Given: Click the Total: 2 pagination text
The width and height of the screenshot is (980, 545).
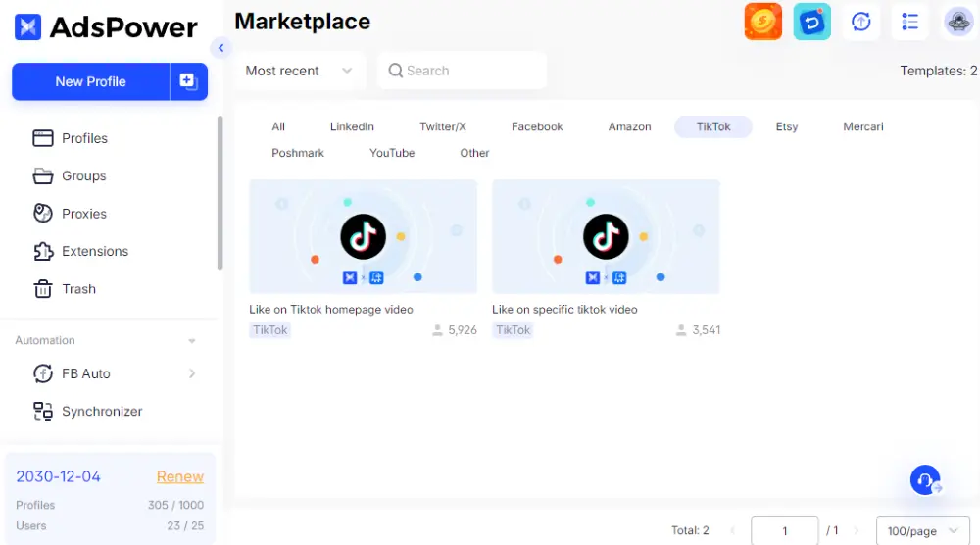Looking at the screenshot, I should (x=690, y=530).
